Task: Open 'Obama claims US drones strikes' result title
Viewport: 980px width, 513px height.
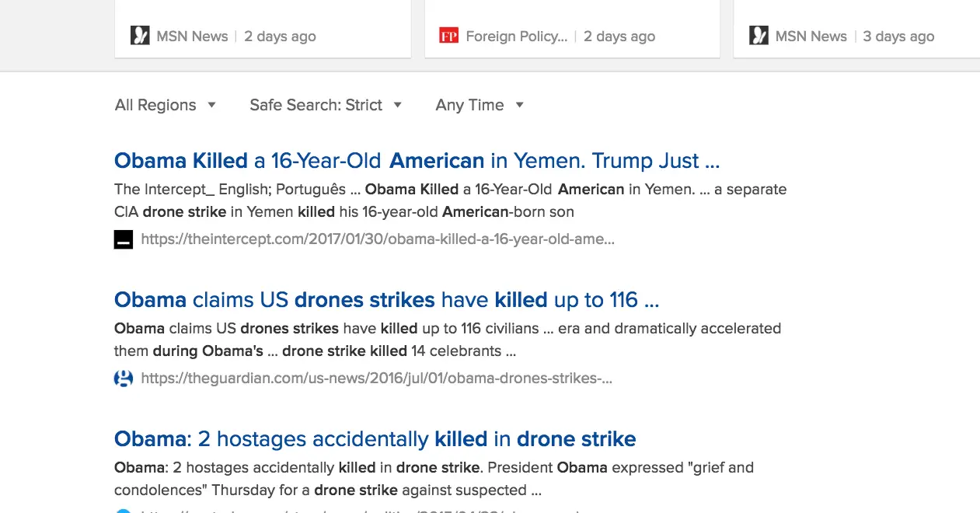Action: [386, 300]
